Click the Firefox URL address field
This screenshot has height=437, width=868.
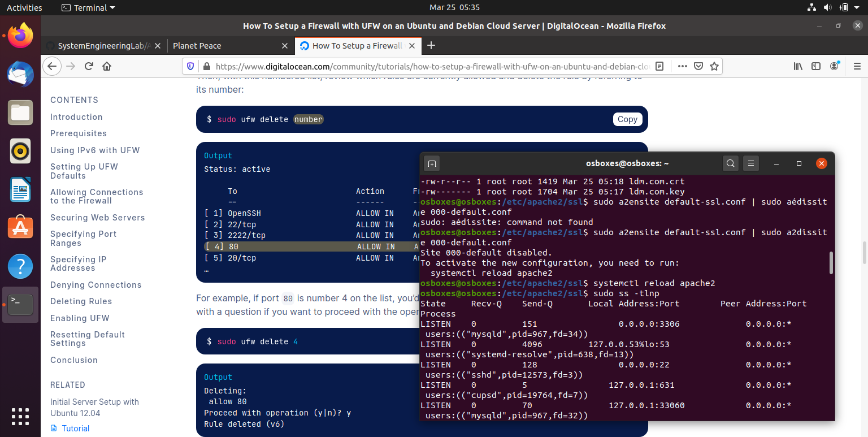pyautogui.click(x=432, y=66)
